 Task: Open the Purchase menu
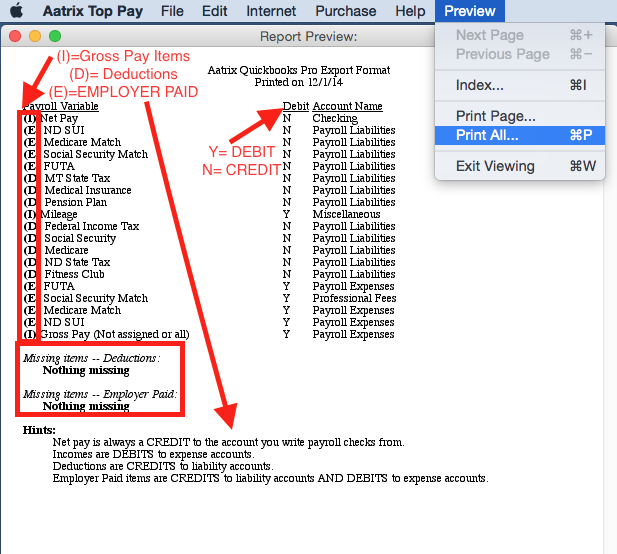tap(345, 11)
